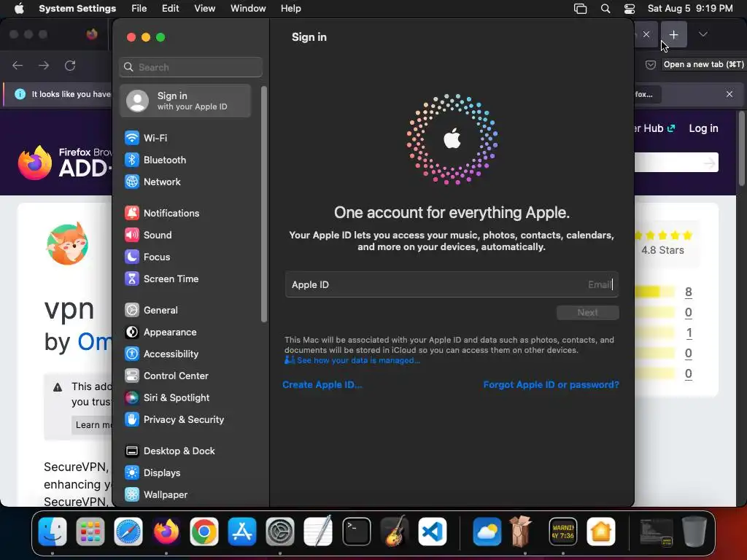Image resolution: width=747 pixels, height=560 pixels.
Task: Open the File menu
Action: point(139,9)
